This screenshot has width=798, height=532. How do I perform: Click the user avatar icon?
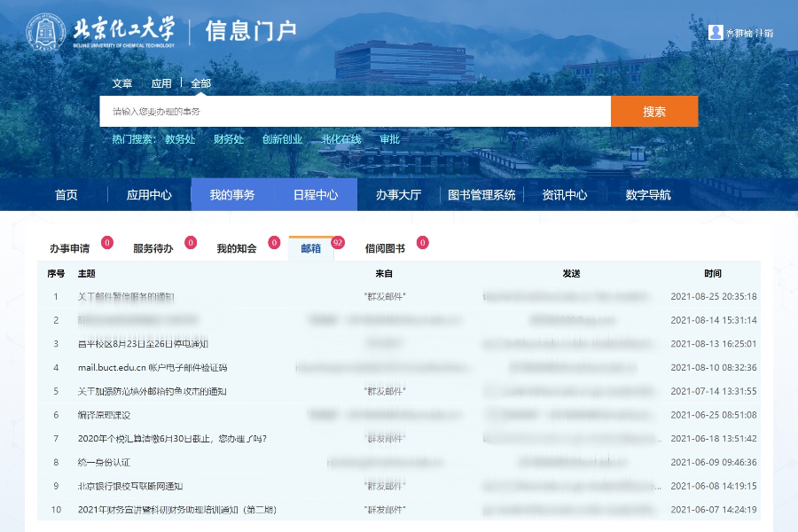[716, 32]
